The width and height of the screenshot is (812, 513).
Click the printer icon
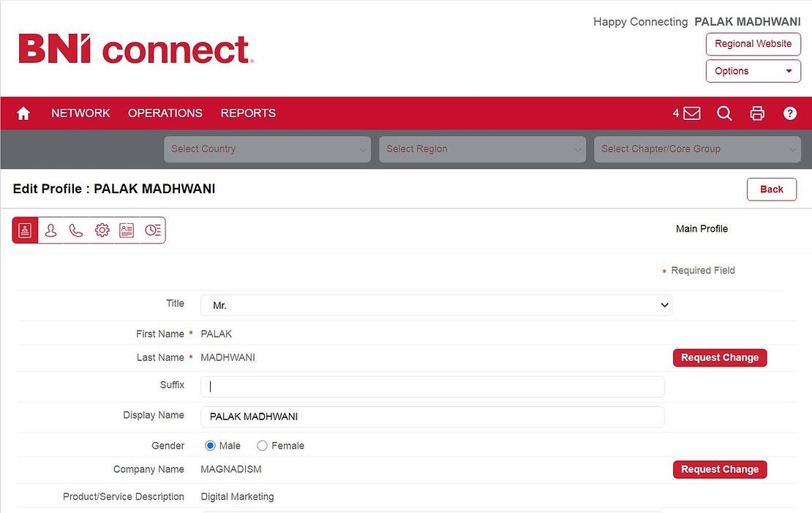pyautogui.click(x=757, y=113)
